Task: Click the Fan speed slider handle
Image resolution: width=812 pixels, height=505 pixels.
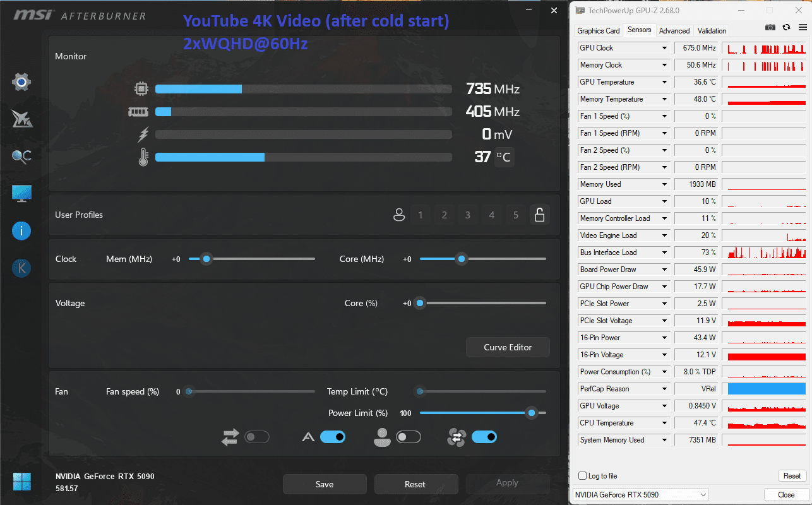Action: click(188, 391)
